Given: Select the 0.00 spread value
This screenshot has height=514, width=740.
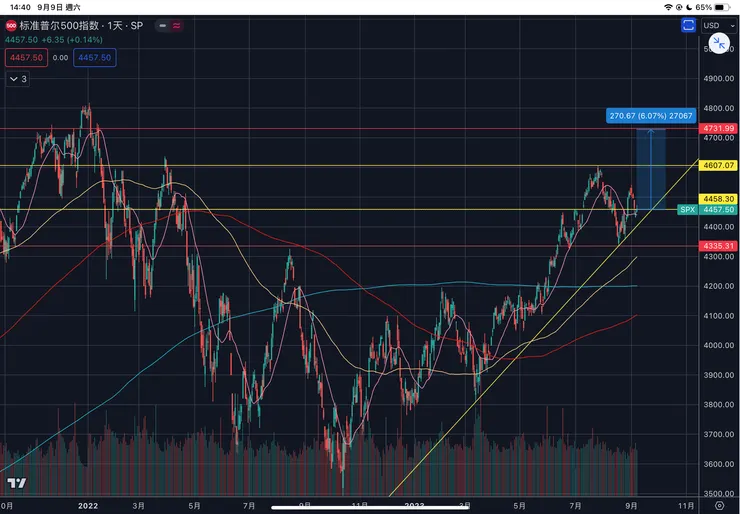Looking at the screenshot, I should 60,58.
